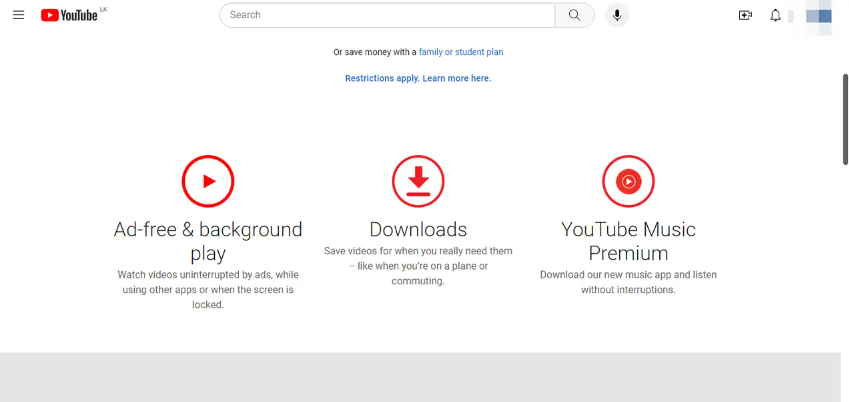This screenshot has width=849, height=402.
Task: Open the notifications bell
Action: click(x=775, y=15)
